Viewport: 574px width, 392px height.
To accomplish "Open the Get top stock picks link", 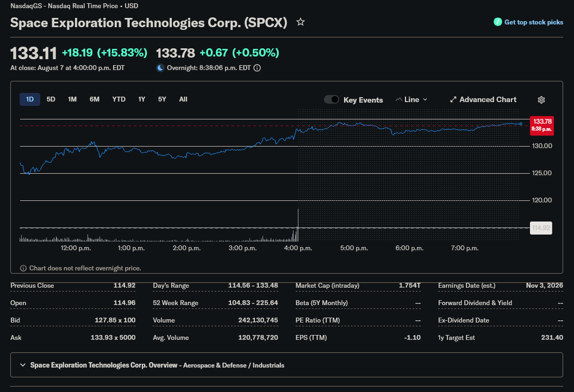I will (x=533, y=22).
